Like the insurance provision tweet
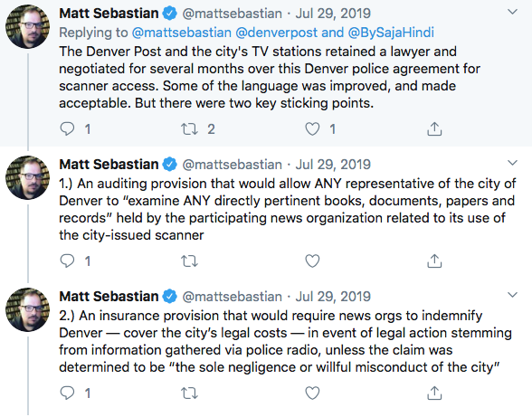 [312, 393]
